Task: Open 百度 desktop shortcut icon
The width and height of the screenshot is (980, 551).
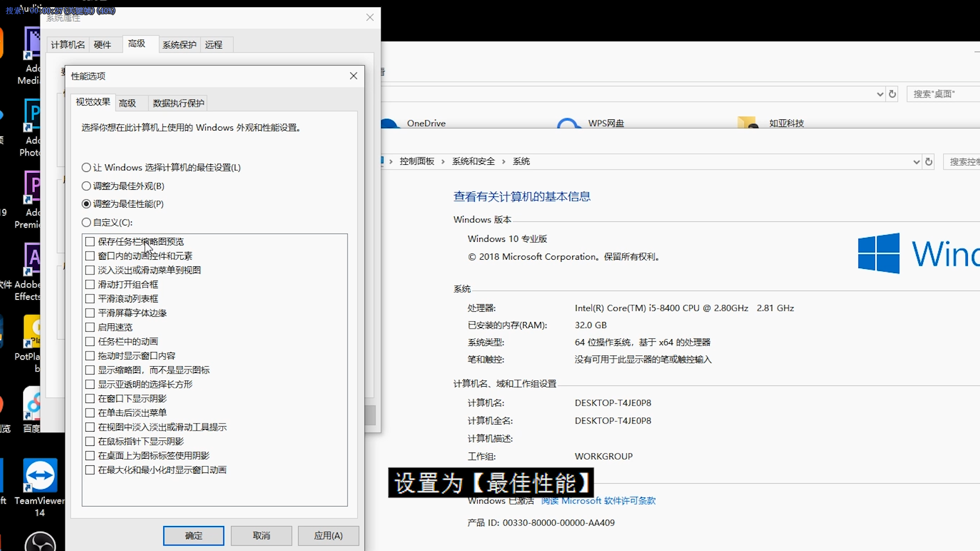Action: 32,410
